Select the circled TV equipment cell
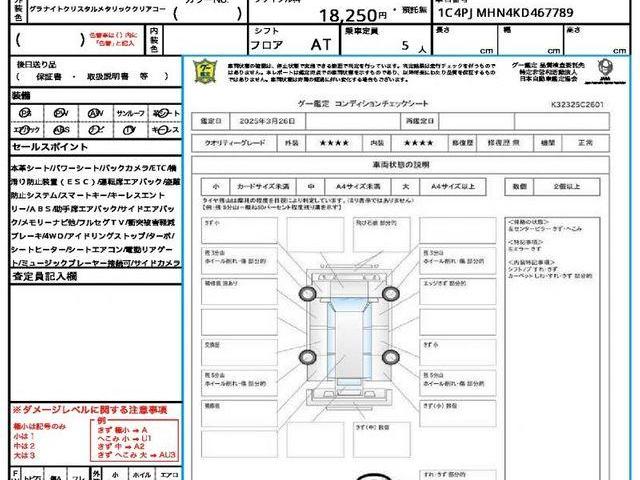 (x=130, y=130)
